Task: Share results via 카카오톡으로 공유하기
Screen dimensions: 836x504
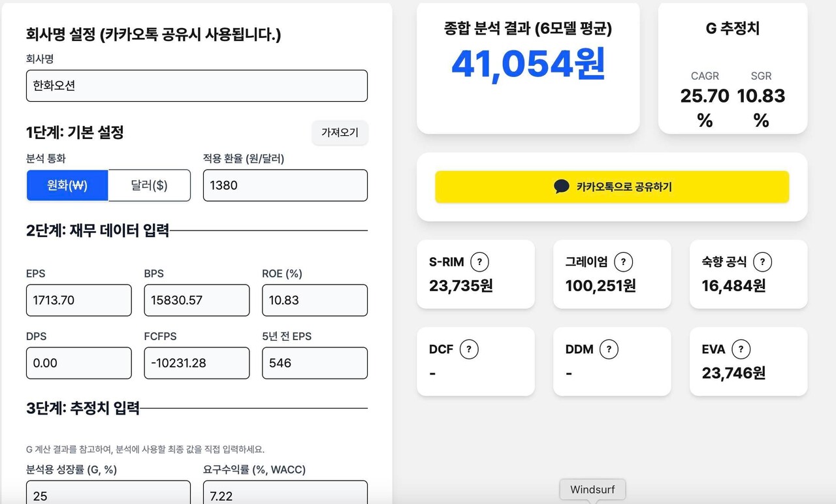Action: 612,186
